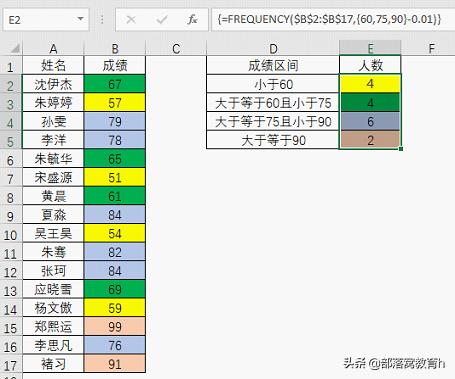
Task: Select row 6 header
Action: pos(10,160)
